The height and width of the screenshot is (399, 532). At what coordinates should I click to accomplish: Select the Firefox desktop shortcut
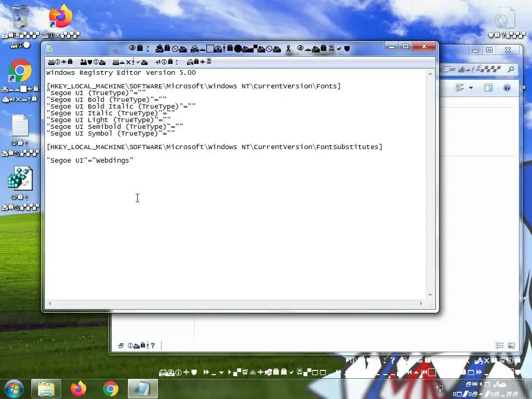point(61,16)
